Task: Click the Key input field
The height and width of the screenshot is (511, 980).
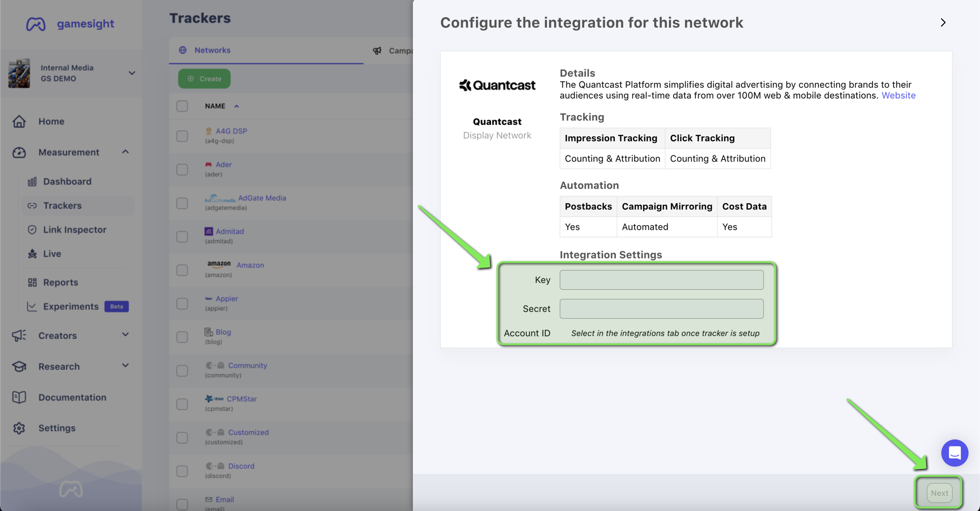Action: click(661, 280)
